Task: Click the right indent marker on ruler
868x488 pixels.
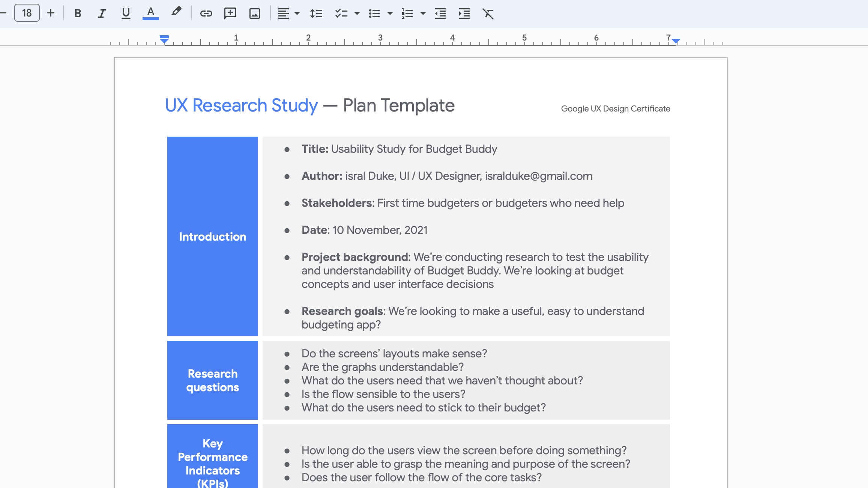Action: point(676,41)
